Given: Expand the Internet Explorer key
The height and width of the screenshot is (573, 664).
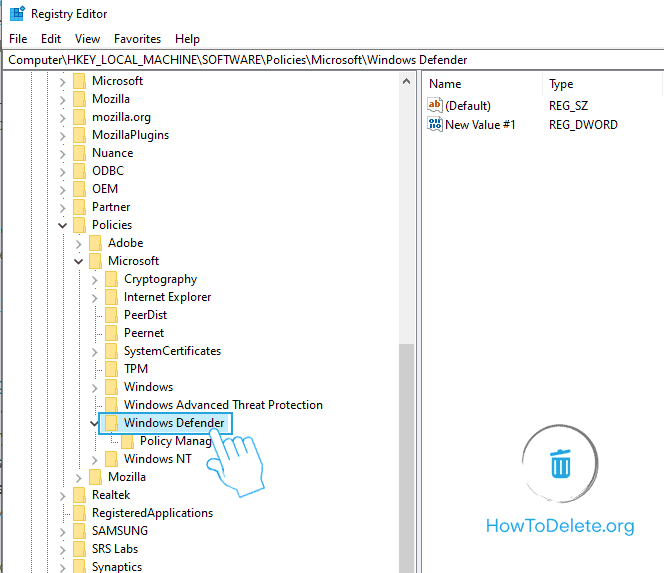Looking at the screenshot, I should point(95,298).
